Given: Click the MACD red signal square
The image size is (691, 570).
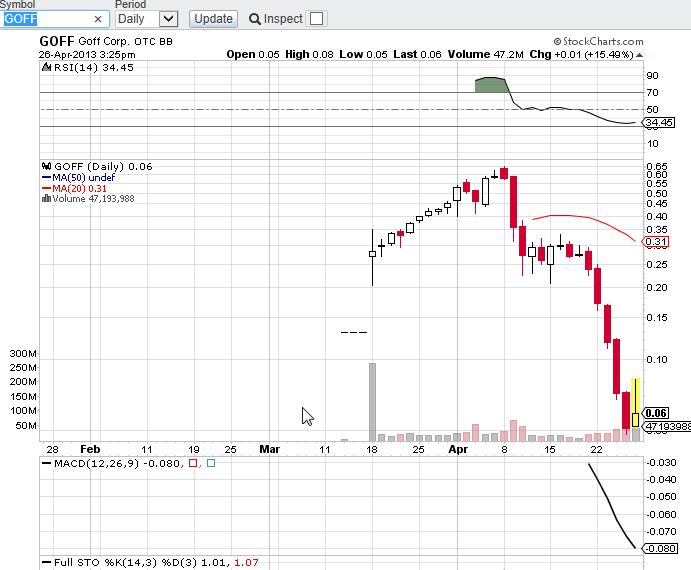Looking at the screenshot, I should pos(193,463).
